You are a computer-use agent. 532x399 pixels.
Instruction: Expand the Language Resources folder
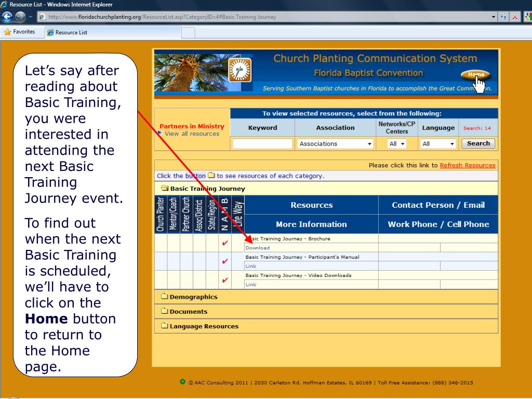(x=165, y=326)
